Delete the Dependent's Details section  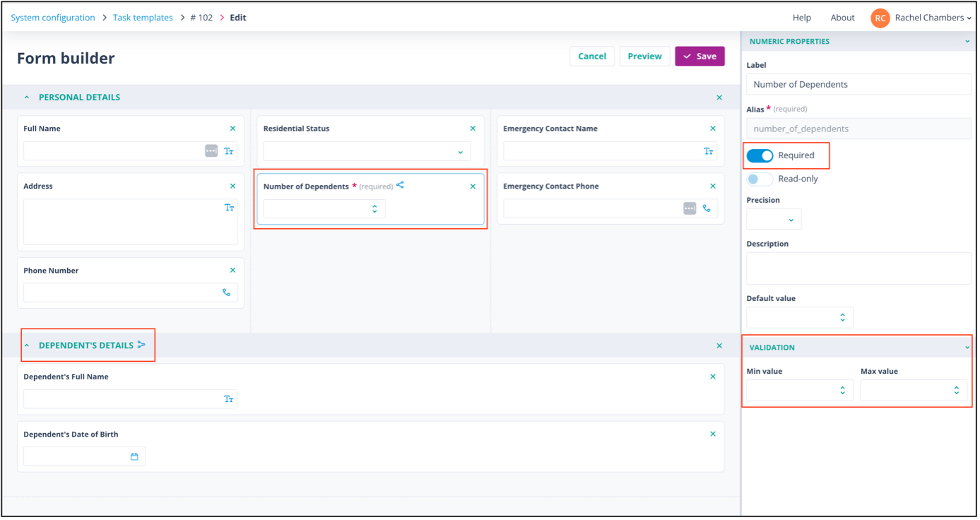click(719, 345)
